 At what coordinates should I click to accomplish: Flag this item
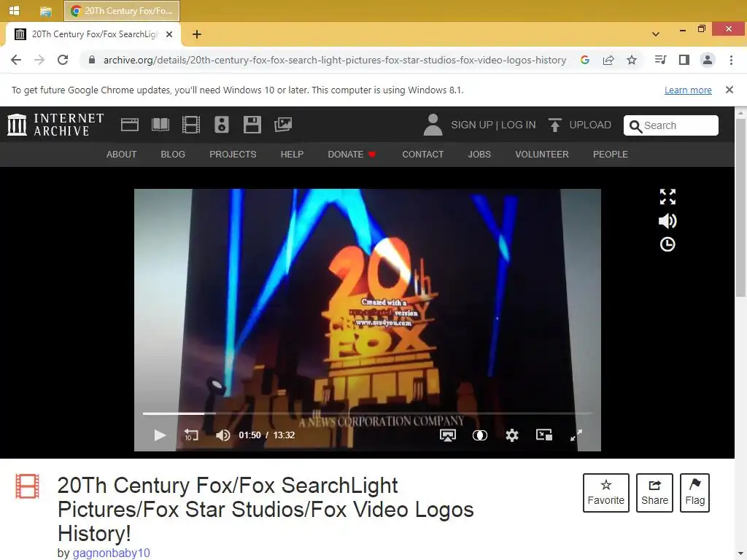(694, 492)
